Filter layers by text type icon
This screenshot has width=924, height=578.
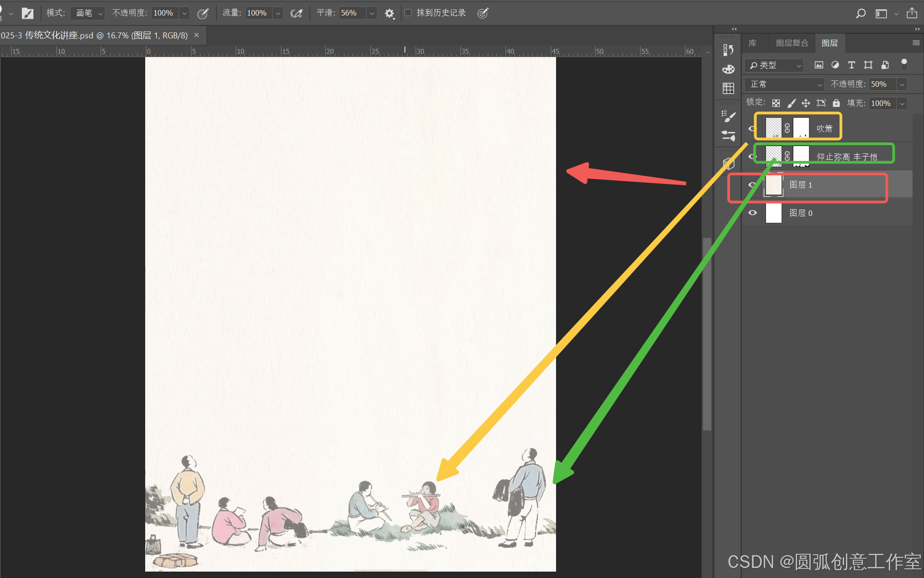(x=851, y=65)
